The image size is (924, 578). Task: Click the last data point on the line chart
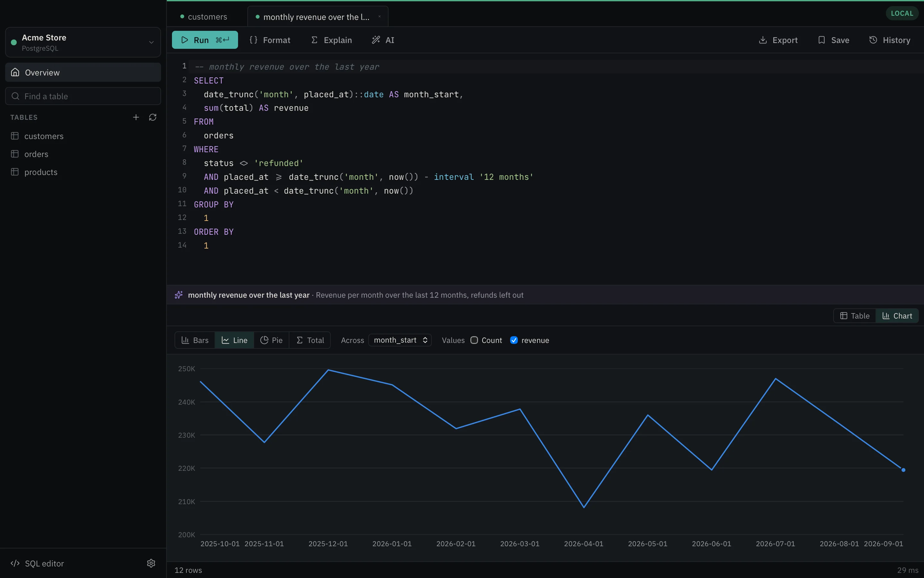[x=903, y=470]
